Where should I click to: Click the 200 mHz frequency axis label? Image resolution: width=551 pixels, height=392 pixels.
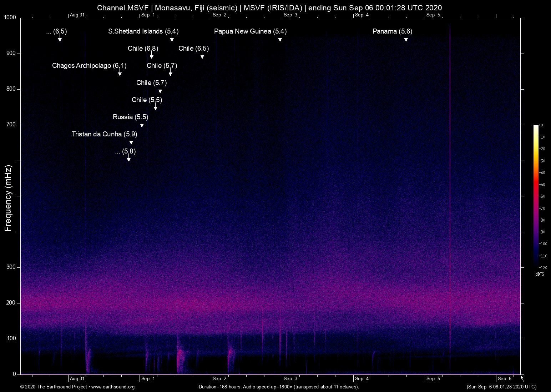click(11, 303)
